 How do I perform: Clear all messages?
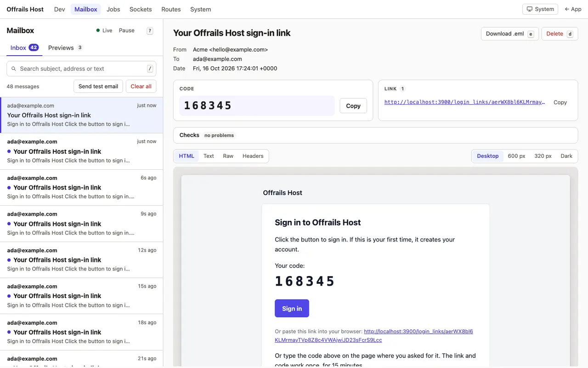[141, 86]
